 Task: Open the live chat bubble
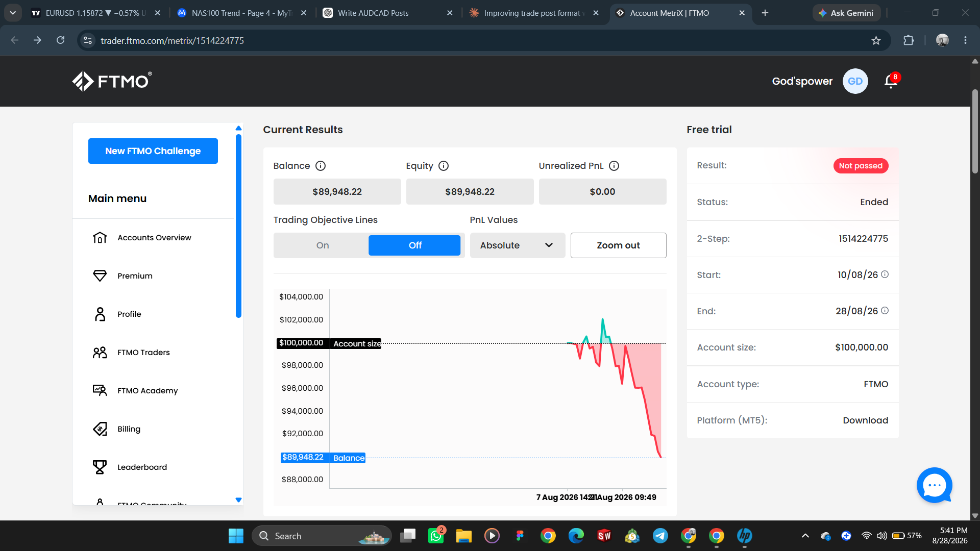tap(934, 485)
